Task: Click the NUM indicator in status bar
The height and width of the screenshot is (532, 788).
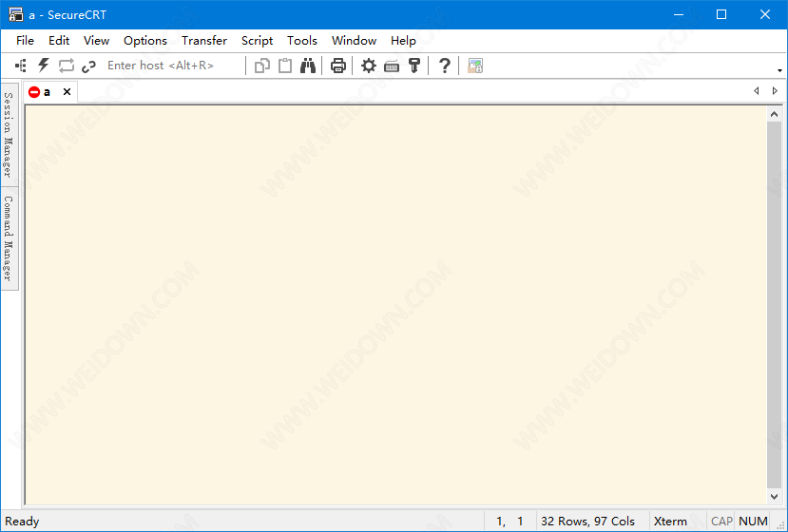Action: tap(753, 522)
